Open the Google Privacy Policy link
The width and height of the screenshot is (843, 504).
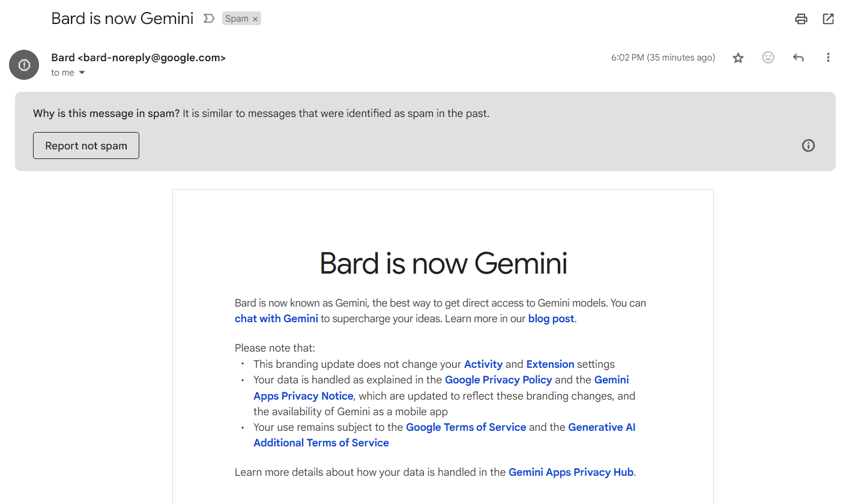(x=498, y=380)
